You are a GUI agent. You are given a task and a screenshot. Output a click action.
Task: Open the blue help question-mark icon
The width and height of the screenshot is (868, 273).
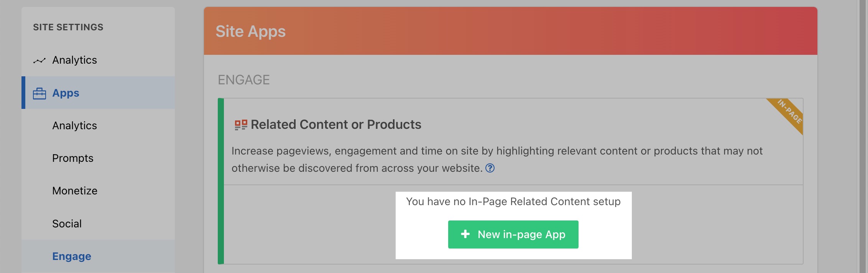tap(490, 168)
